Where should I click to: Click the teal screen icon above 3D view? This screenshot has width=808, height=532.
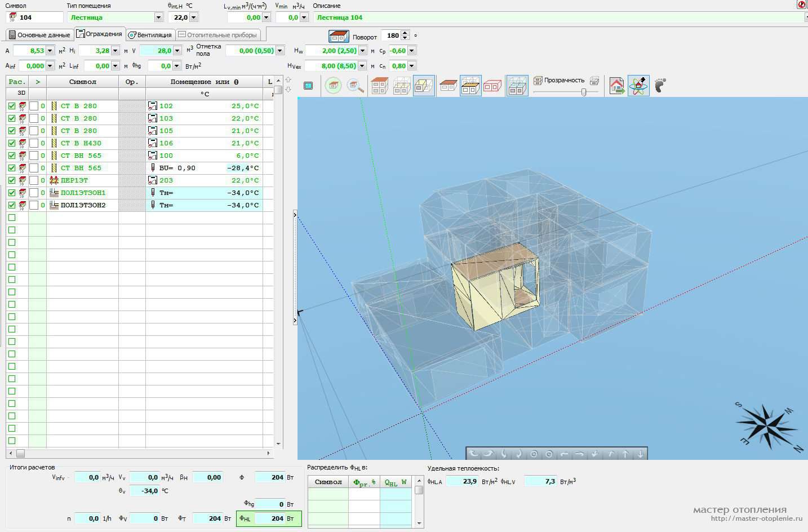pos(308,86)
